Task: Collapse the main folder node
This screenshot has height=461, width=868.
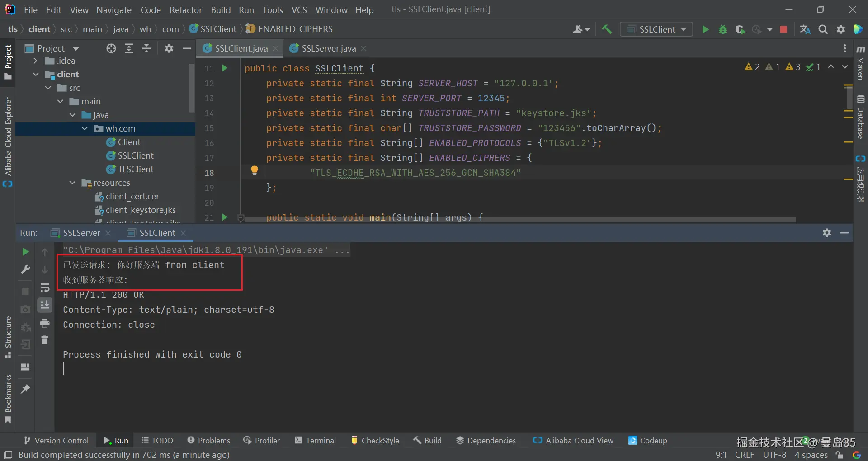Action: 60,101
